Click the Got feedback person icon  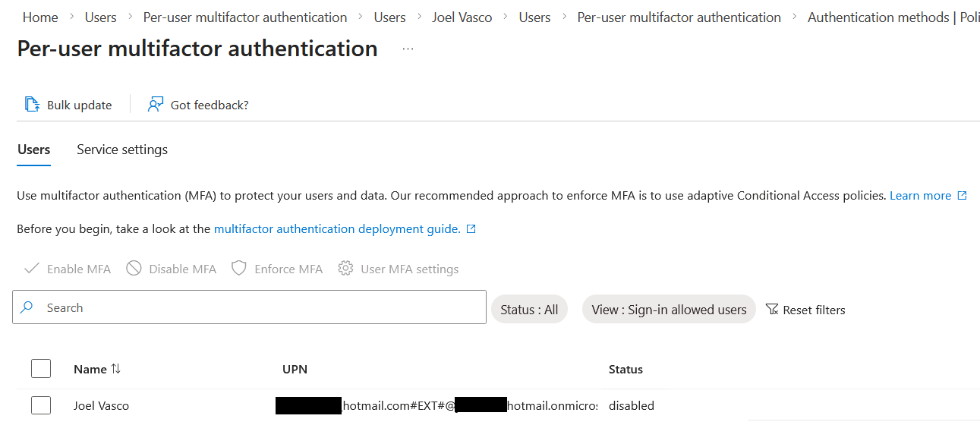(x=156, y=105)
